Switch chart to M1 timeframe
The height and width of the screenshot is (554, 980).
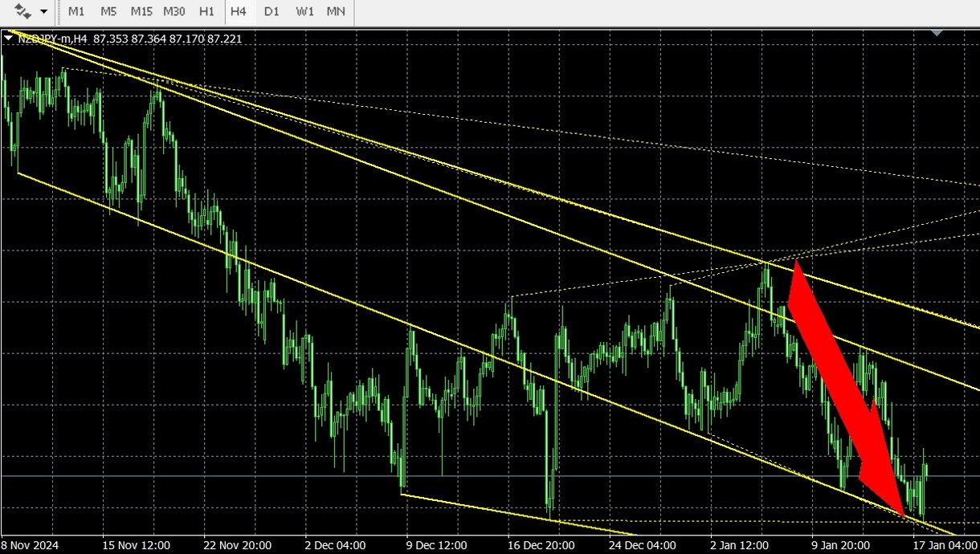click(76, 12)
